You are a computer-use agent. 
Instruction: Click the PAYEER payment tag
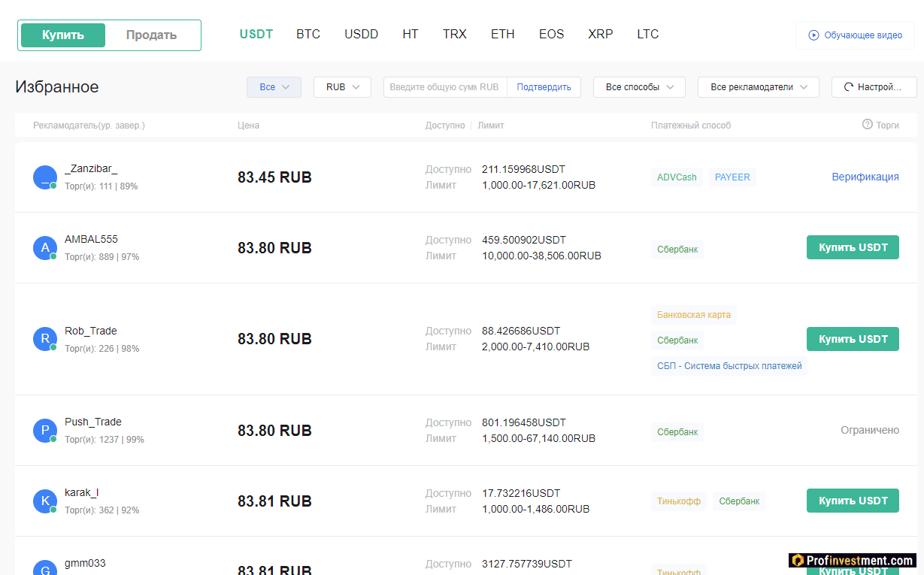point(732,178)
